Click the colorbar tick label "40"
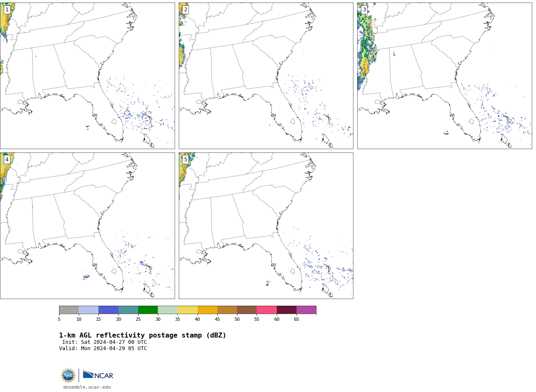 pyautogui.click(x=198, y=320)
